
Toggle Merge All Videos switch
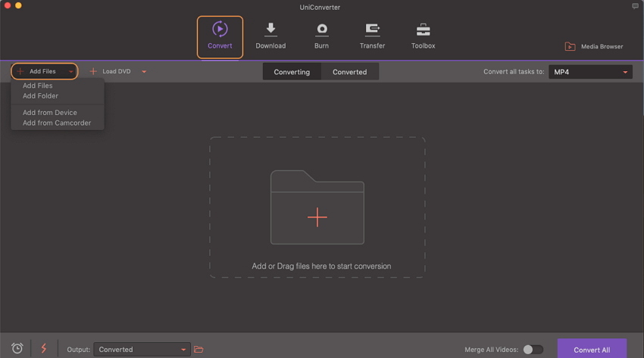click(533, 350)
